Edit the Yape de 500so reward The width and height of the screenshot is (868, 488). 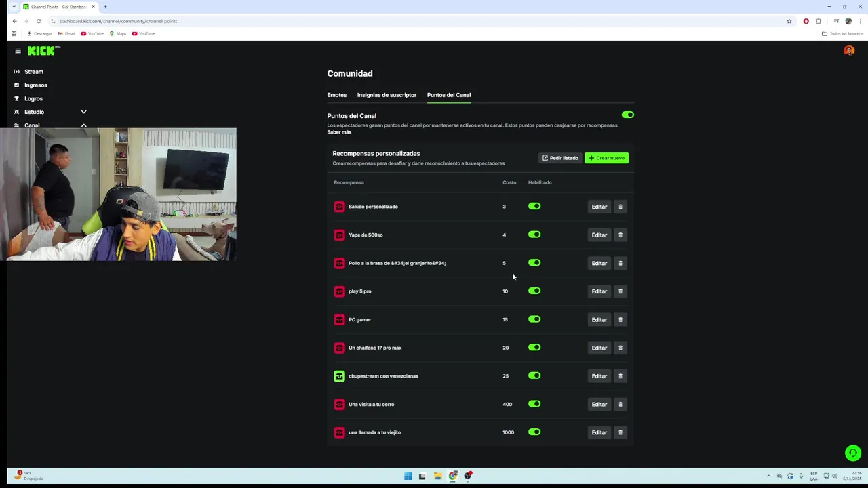[599, 235]
